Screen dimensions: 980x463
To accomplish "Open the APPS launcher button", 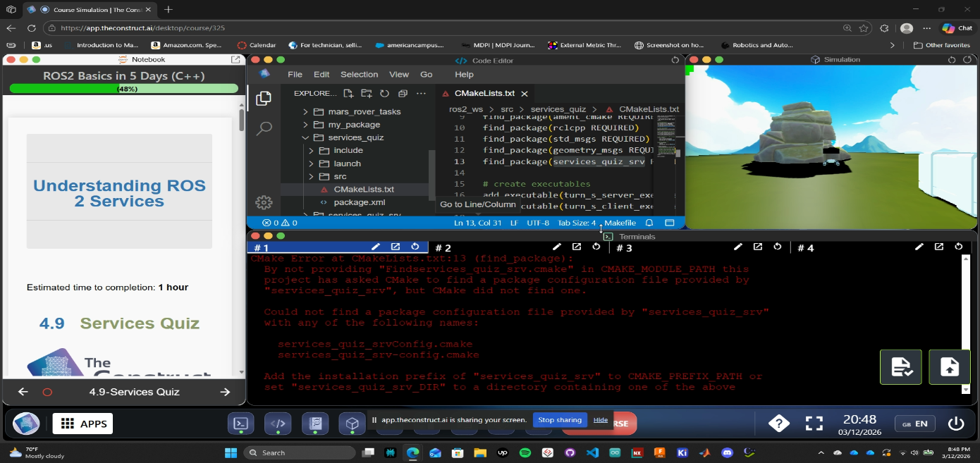I will pos(82,424).
